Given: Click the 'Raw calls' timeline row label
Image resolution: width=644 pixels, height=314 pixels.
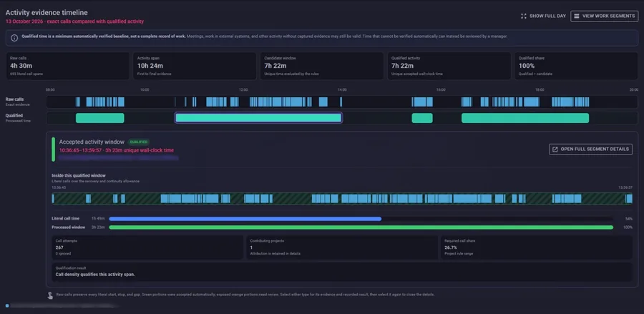Looking at the screenshot, I should (14, 99).
